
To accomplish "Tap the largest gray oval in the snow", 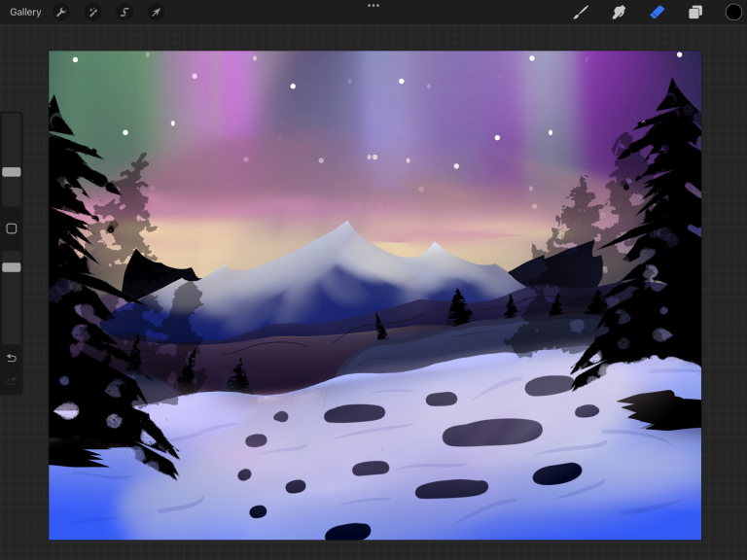I will coord(492,432).
